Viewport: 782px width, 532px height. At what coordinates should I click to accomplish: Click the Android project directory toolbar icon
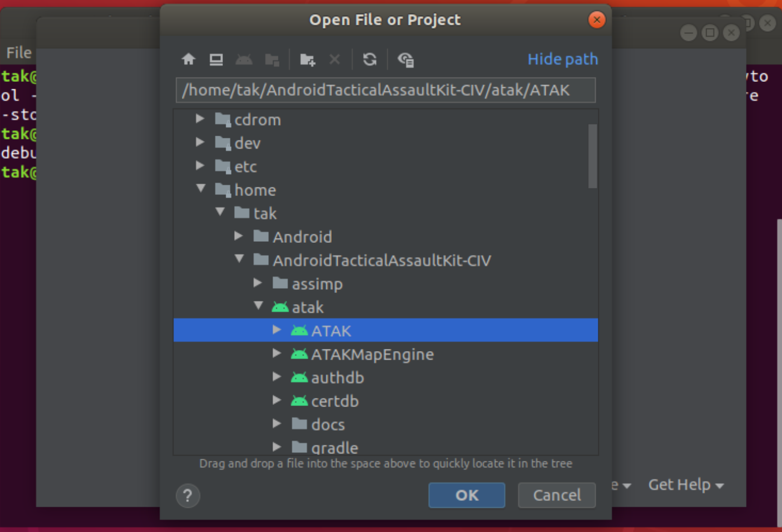pos(244,59)
